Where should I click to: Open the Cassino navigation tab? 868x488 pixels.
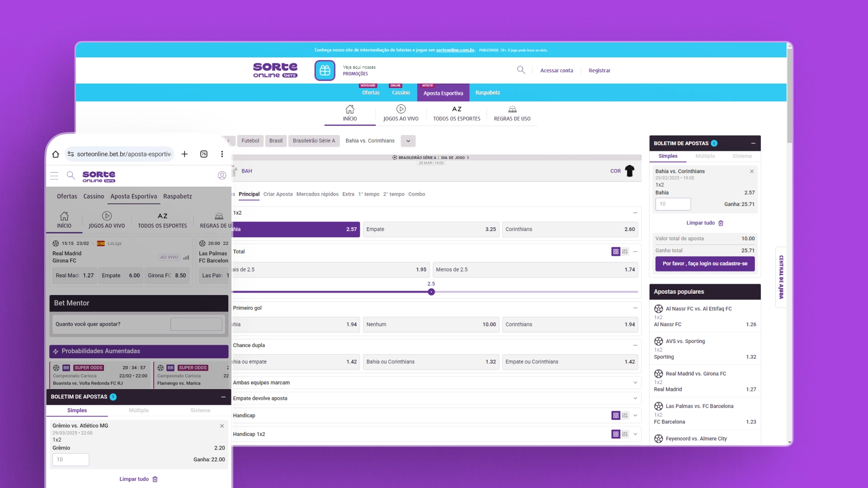pyautogui.click(x=401, y=93)
